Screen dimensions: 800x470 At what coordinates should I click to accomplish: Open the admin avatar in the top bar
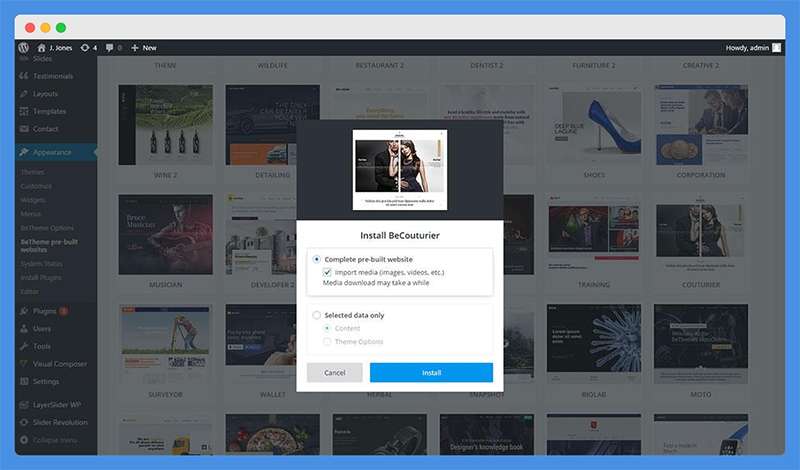(x=777, y=47)
